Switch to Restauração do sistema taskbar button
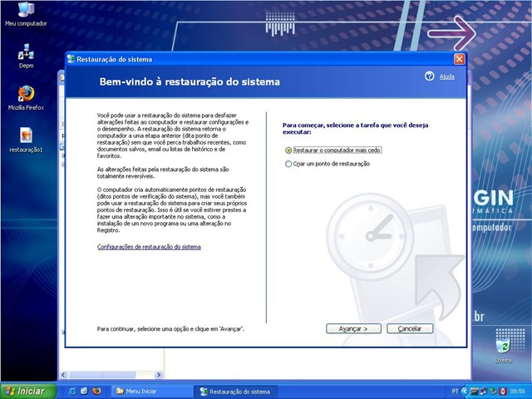The height and width of the screenshot is (399, 532). pyautogui.click(x=235, y=392)
